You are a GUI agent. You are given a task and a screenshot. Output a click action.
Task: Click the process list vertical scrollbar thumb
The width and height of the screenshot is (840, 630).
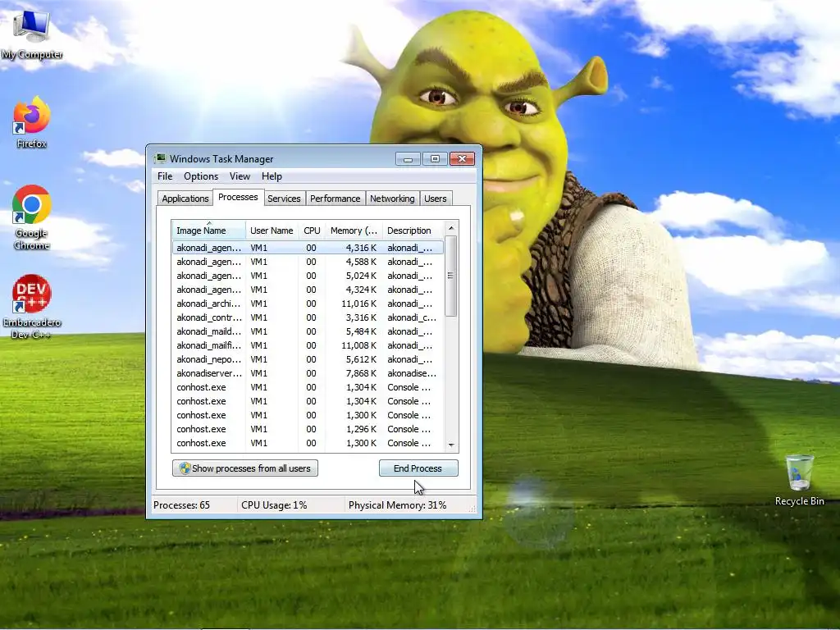(x=451, y=276)
